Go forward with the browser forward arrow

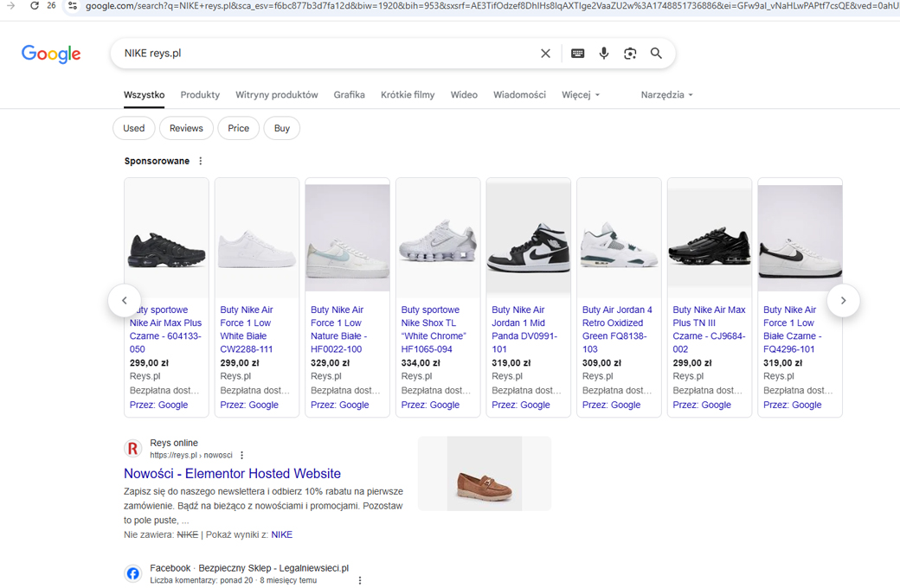tap(11, 6)
